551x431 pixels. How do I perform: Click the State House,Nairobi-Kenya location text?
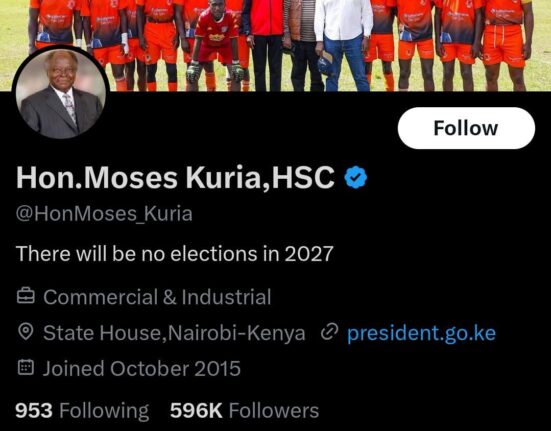pos(174,333)
